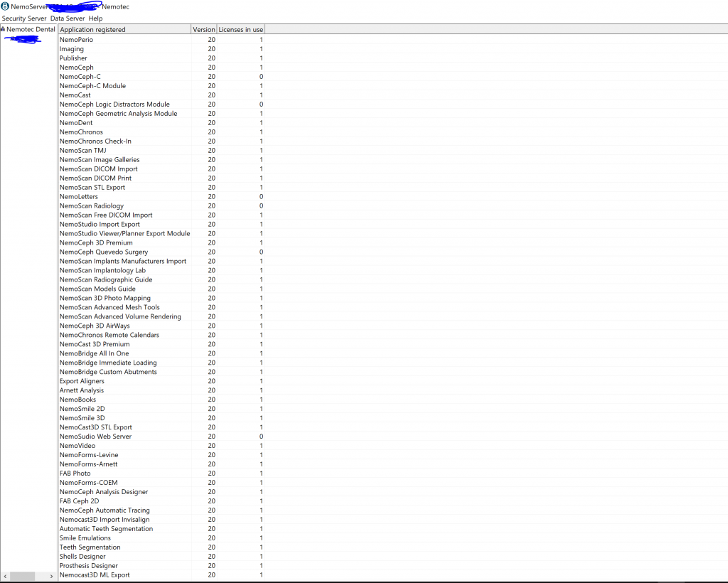Click the Nemotec Dental tree node icon
The height and width of the screenshot is (583, 728).
click(3, 29)
